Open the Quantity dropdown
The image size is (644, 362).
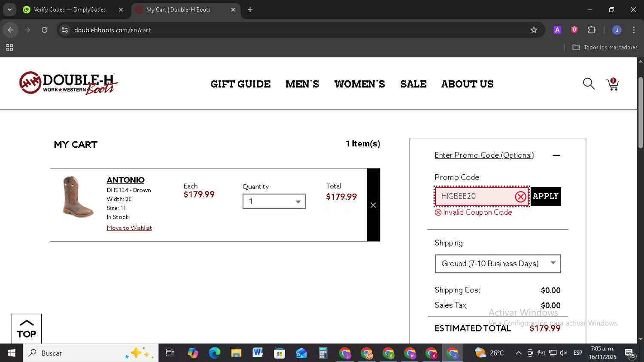click(274, 201)
